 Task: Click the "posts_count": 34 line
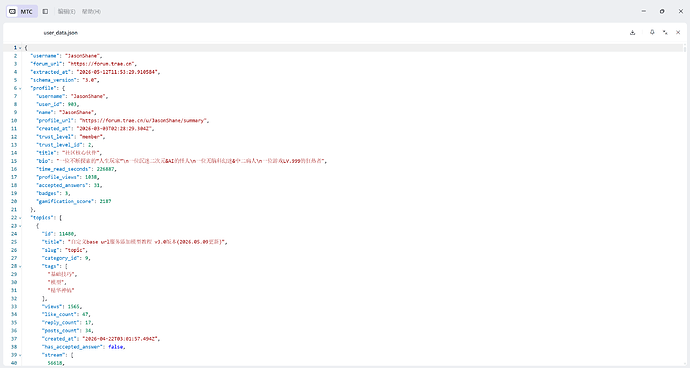pyautogui.click(x=67, y=331)
